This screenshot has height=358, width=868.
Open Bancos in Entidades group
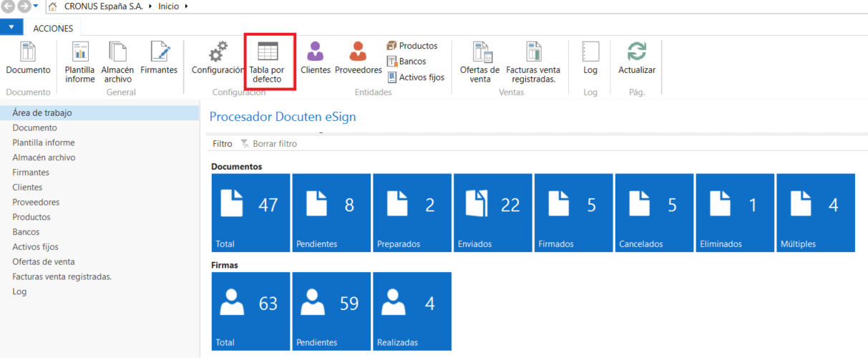pos(406,62)
